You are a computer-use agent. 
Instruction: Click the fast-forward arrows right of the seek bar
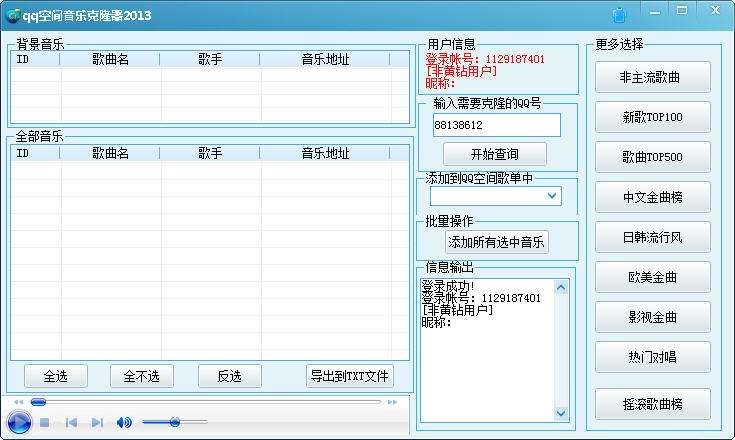point(392,402)
